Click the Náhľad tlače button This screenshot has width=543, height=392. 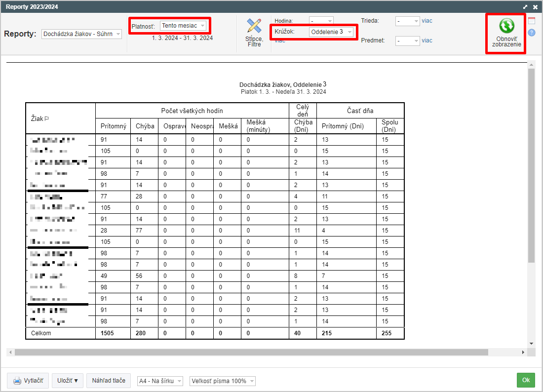coord(109,381)
